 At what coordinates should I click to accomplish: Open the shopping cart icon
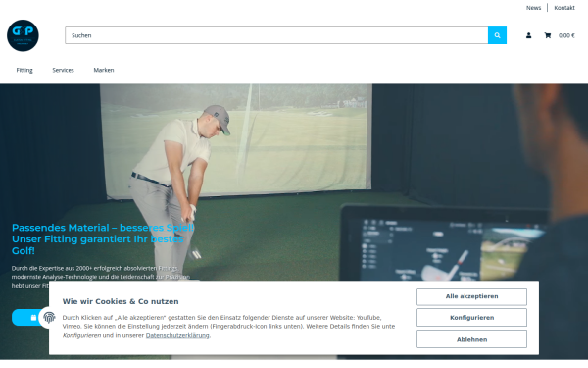click(x=548, y=35)
